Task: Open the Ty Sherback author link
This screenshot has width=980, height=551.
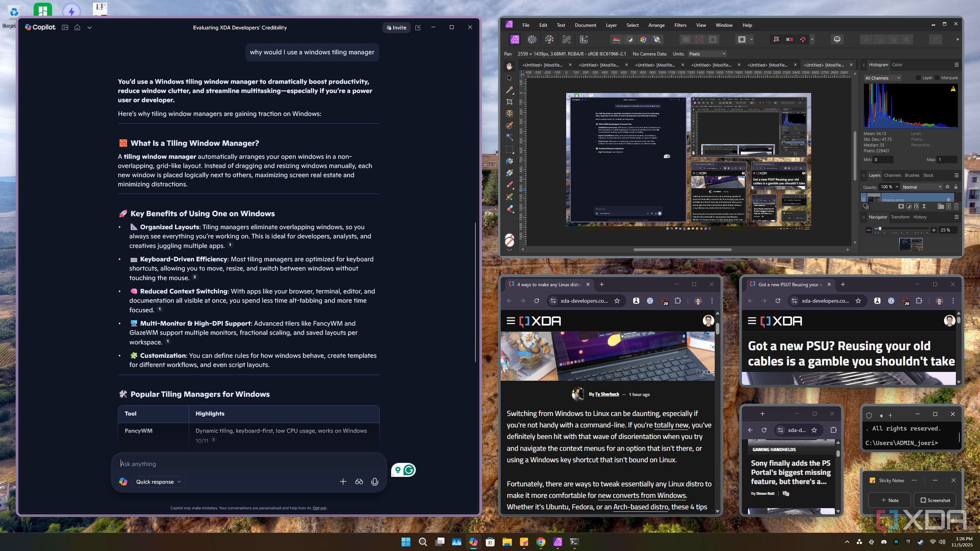Action: pyautogui.click(x=607, y=394)
